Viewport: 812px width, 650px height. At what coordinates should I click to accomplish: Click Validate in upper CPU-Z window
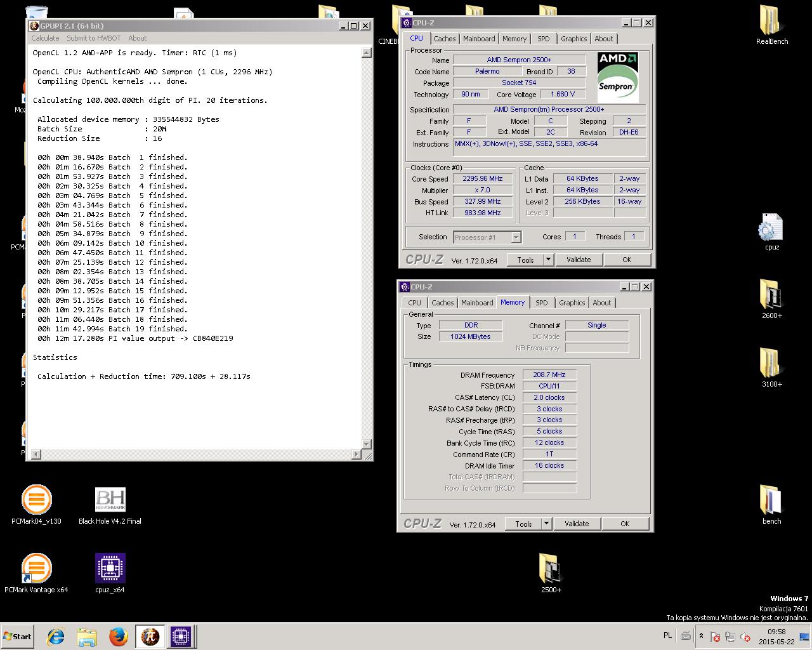(579, 260)
